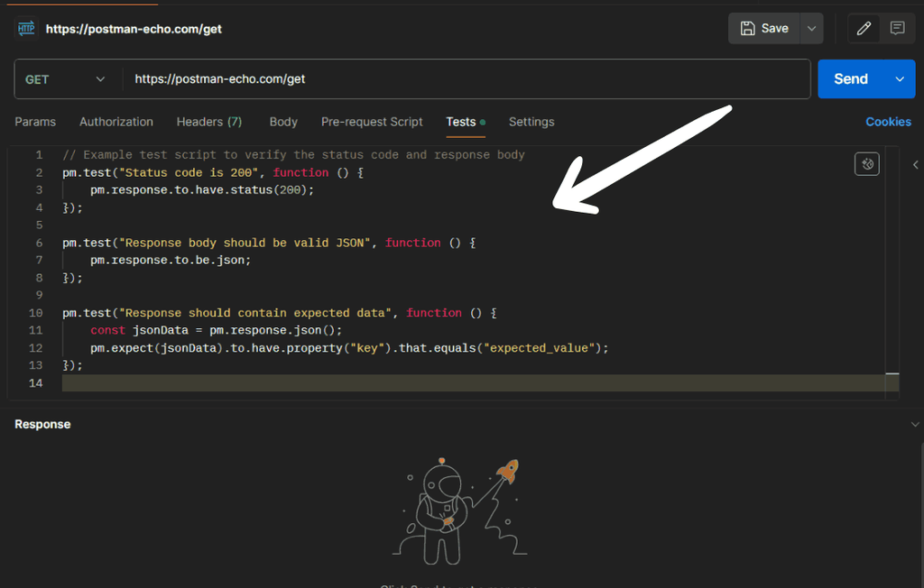Click the HTTP request type icon
The width and height of the screenshot is (924, 588).
click(25, 29)
